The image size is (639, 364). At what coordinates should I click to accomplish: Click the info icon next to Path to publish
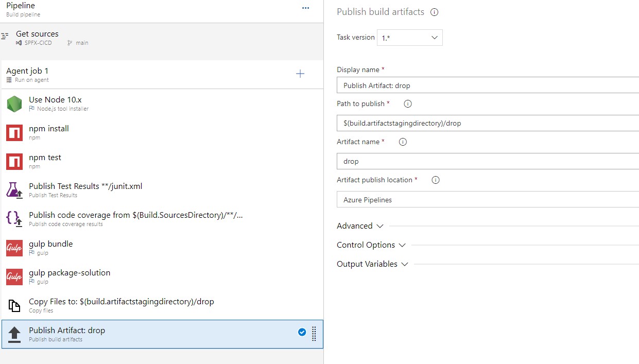[x=408, y=104]
